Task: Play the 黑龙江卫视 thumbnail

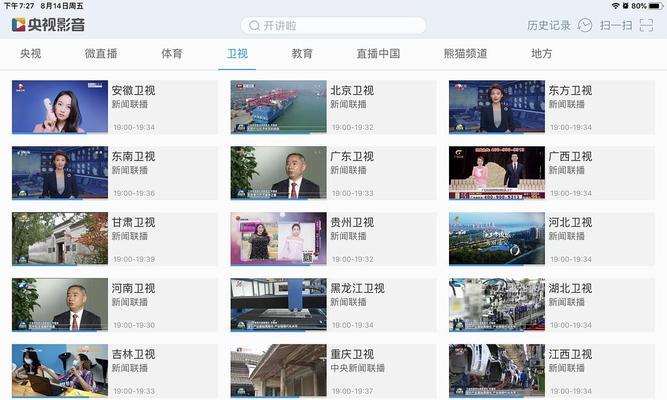Action: pos(279,305)
